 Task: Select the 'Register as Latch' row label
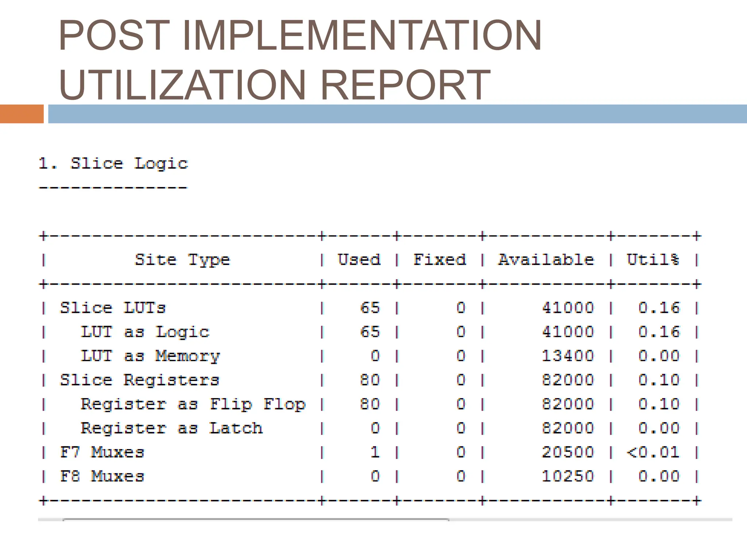pyautogui.click(x=171, y=428)
